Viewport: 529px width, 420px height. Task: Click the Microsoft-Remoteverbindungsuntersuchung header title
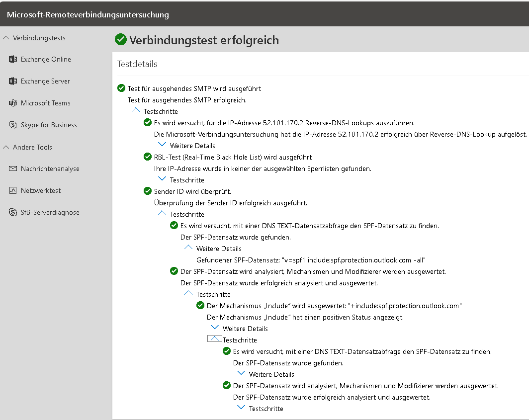(x=88, y=14)
